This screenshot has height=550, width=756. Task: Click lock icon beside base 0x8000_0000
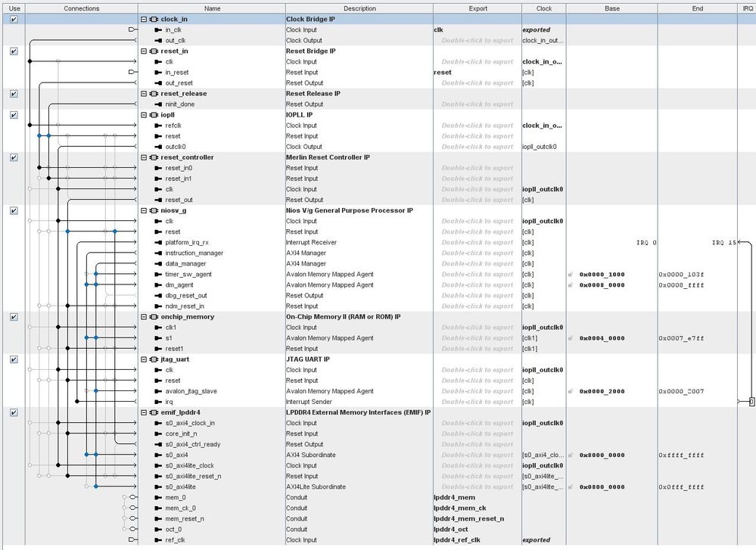coord(571,455)
